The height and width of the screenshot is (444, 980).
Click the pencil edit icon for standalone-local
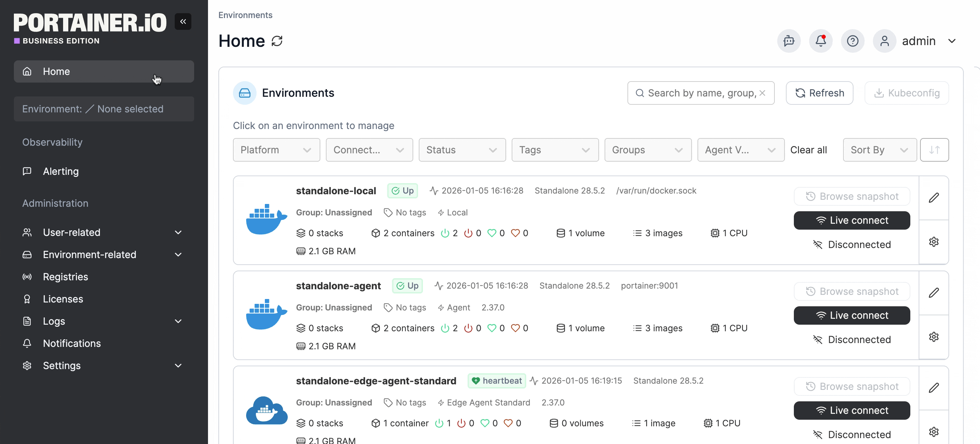[934, 198]
